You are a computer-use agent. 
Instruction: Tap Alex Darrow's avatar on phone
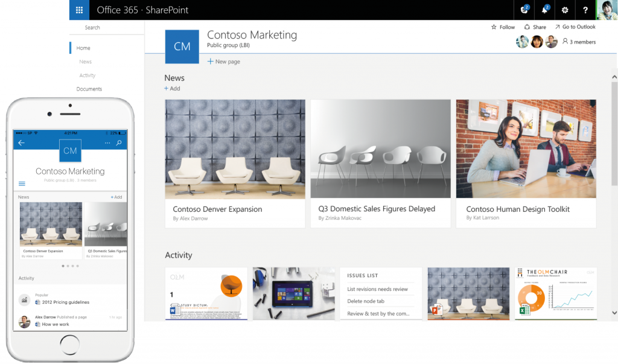pyautogui.click(x=24, y=321)
